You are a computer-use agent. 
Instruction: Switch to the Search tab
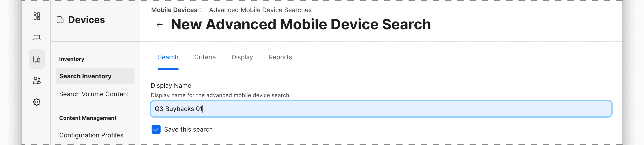(x=168, y=57)
